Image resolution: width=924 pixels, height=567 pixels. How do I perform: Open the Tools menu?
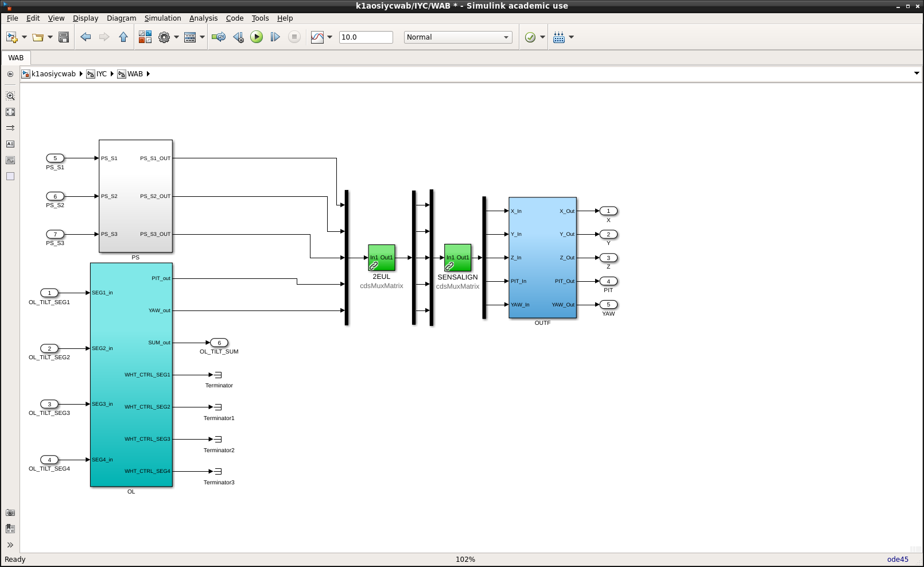tap(260, 18)
